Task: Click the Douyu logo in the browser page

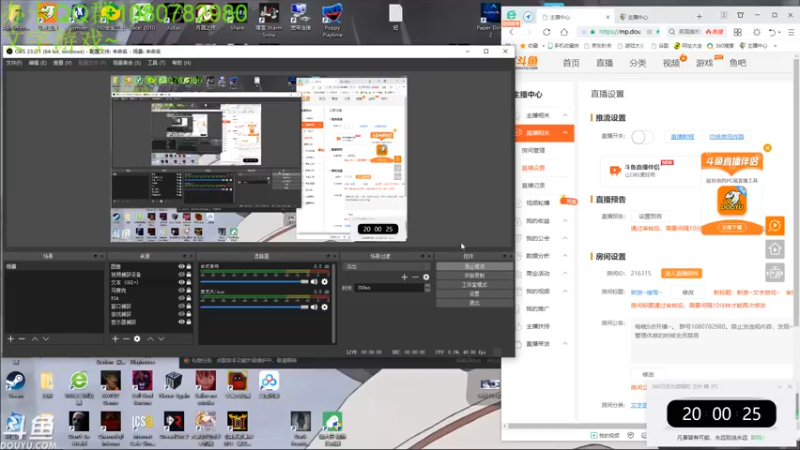Action: (527, 63)
